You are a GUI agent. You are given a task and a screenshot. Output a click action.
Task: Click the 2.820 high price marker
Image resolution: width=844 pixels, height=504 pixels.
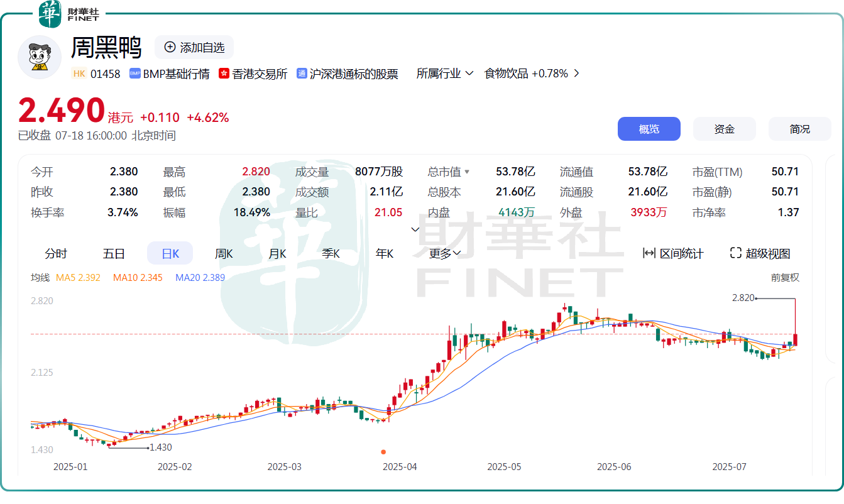click(x=743, y=297)
